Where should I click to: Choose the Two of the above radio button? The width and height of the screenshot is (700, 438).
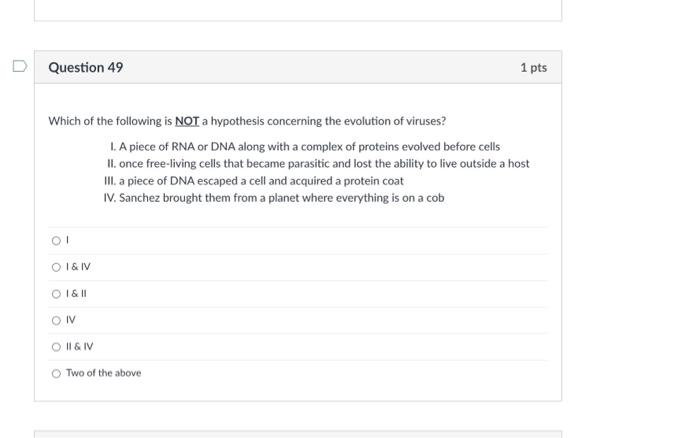click(56, 373)
